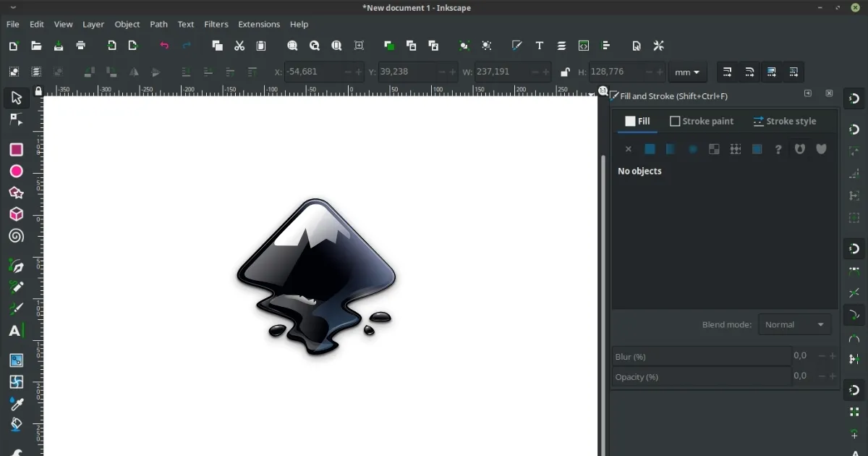Switch to the Stroke paint tab

702,122
